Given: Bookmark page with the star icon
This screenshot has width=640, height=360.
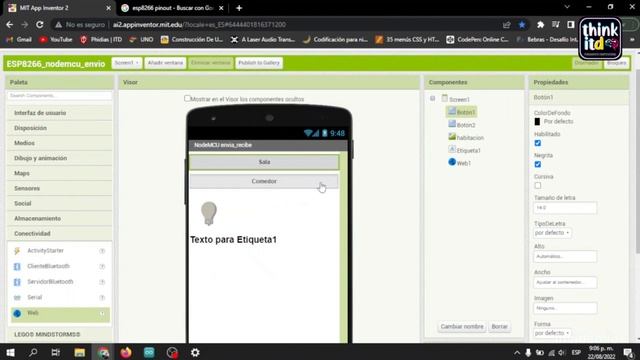Looking at the screenshot, I should (x=522, y=24).
